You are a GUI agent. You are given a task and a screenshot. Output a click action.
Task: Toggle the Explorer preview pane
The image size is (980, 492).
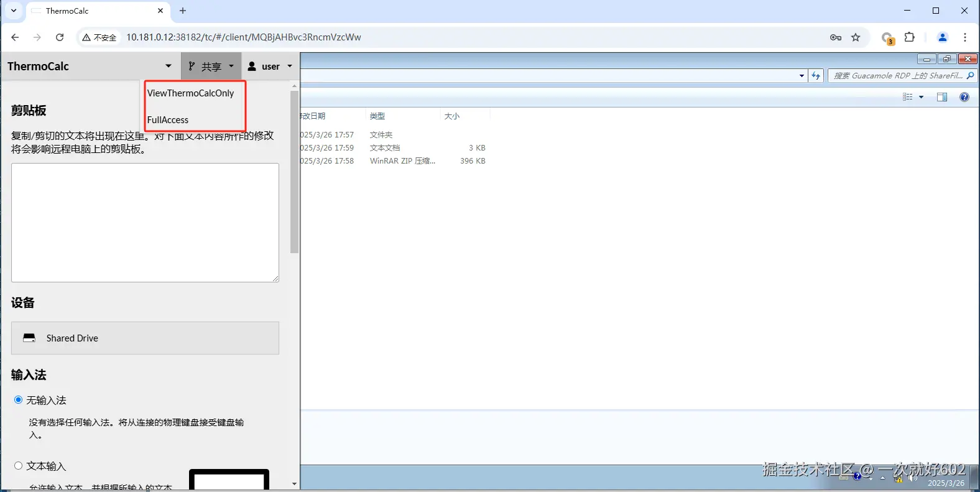tap(942, 97)
